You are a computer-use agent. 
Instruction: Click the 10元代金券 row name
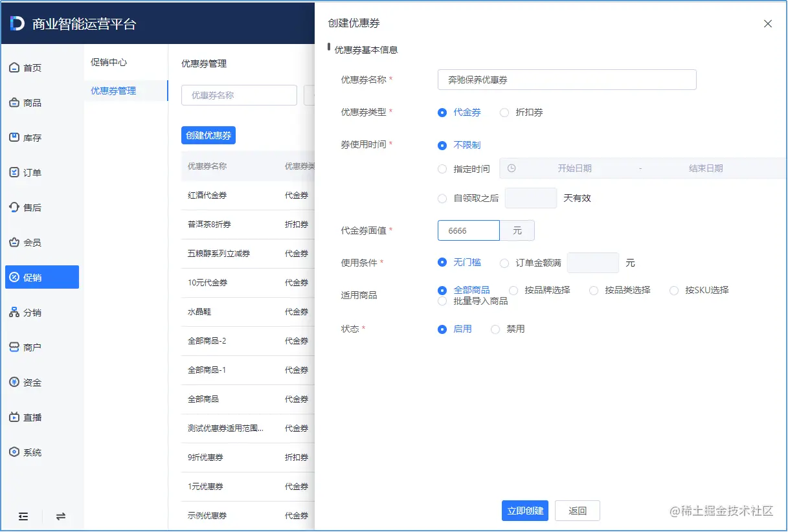pyautogui.click(x=207, y=283)
